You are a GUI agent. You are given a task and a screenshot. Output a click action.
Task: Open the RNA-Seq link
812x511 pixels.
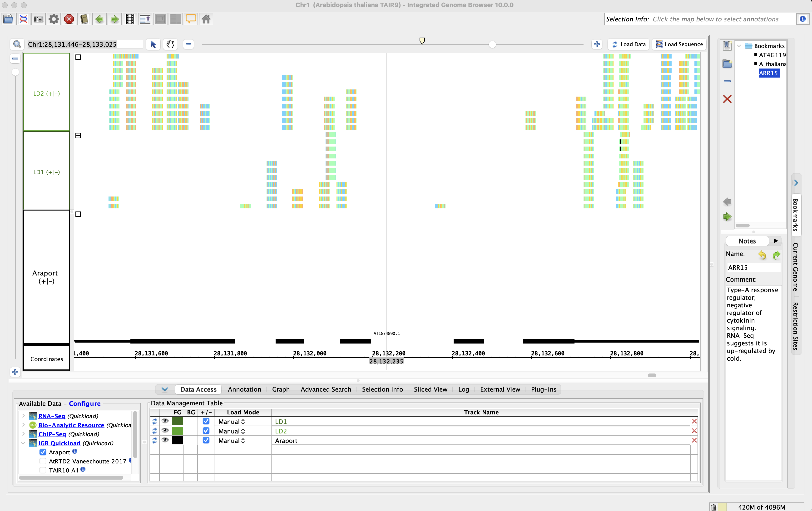tap(52, 416)
